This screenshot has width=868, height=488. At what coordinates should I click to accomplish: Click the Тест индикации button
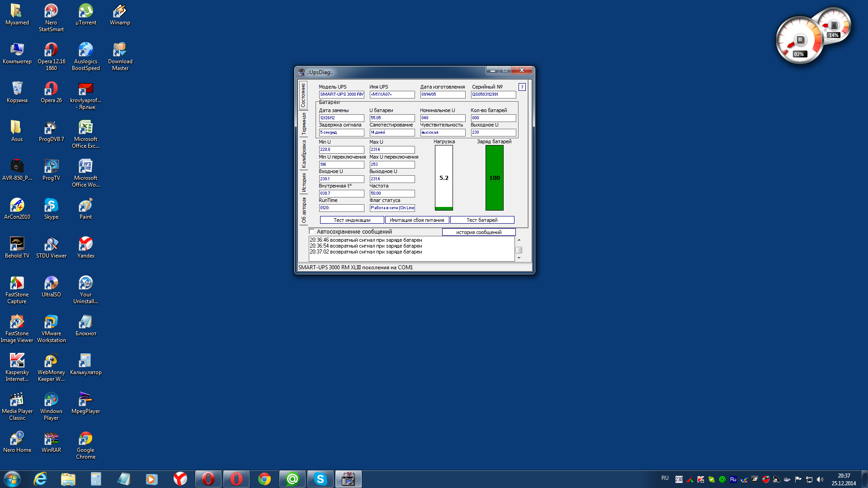coord(352,220)
